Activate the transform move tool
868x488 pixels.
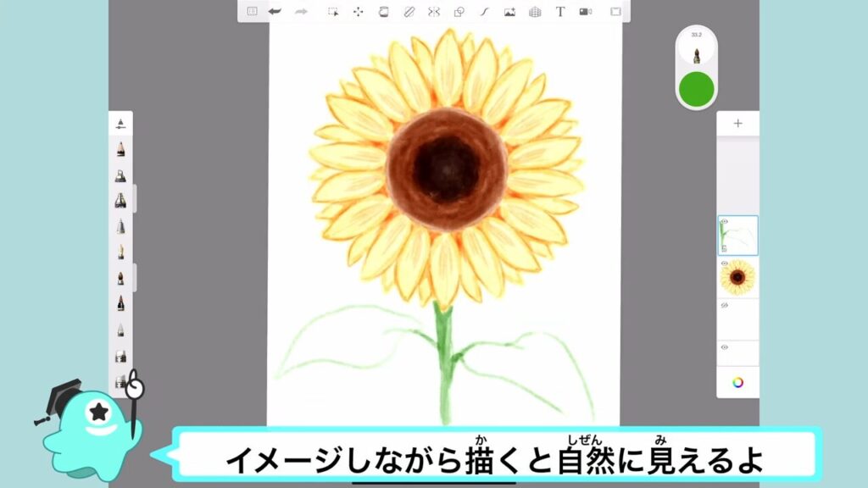pyautogui.click(x=358, y=12)
